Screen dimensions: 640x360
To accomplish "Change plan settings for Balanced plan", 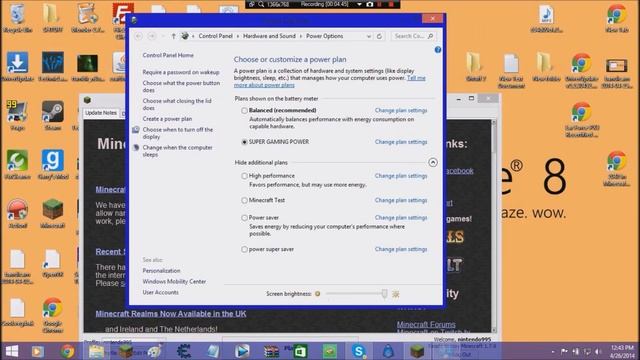I will [401, 111].
